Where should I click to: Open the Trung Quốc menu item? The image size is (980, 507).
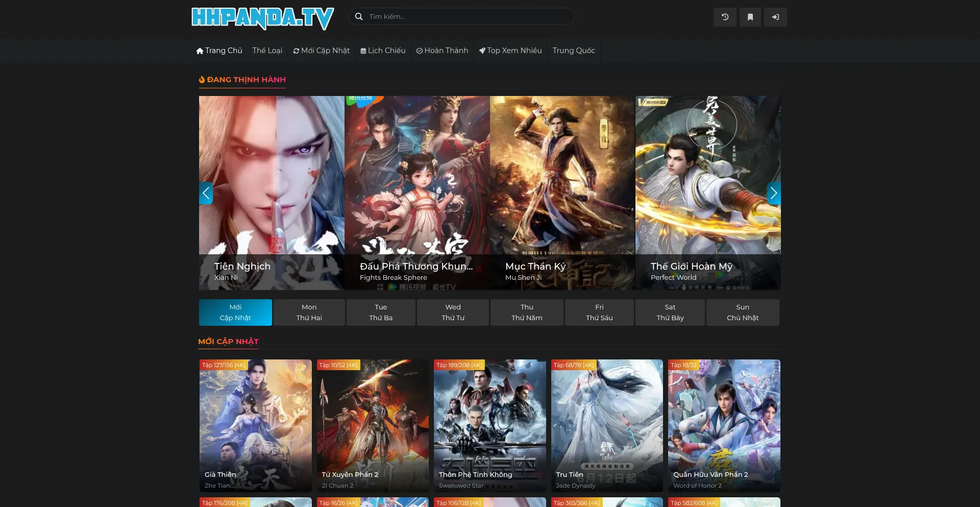[574, 51]
